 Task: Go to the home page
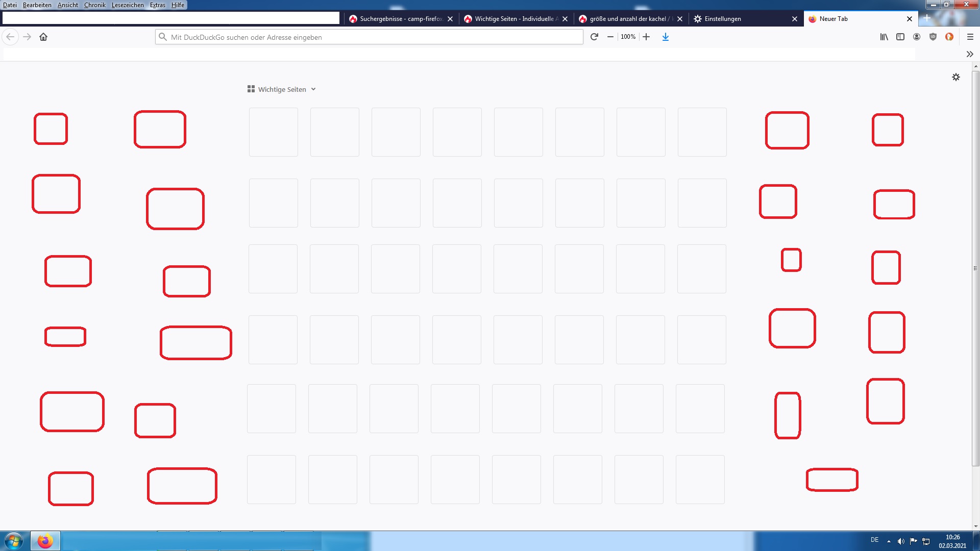[x=43, y=37]
